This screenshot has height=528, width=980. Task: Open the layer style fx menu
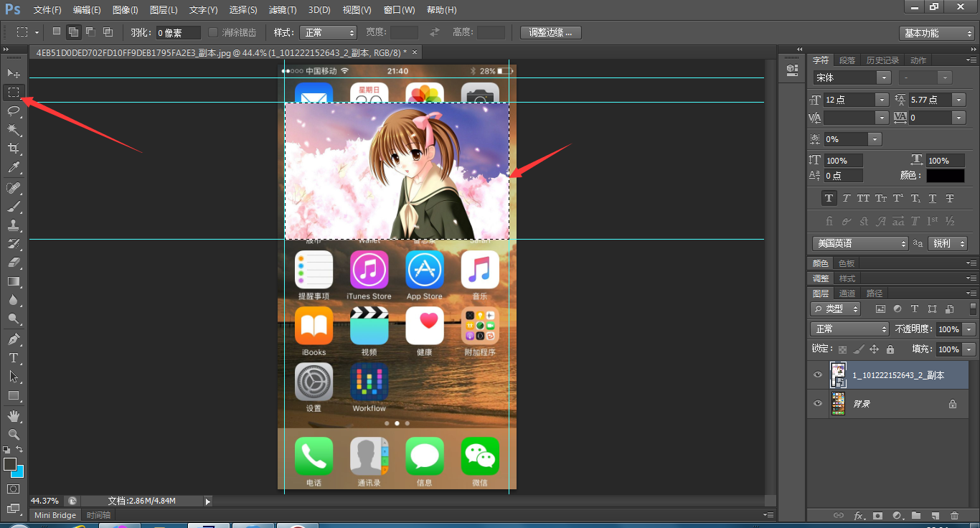[x=859, y=515]
